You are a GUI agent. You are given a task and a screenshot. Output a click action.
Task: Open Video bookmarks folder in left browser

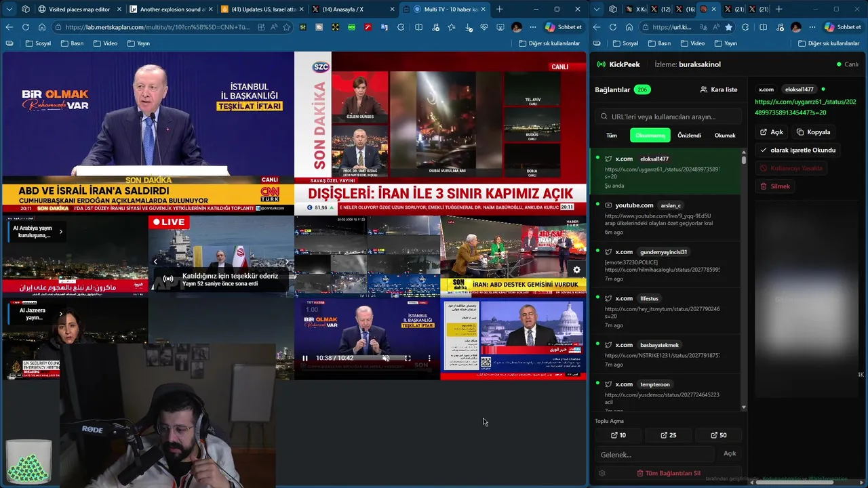tap(105, 43)
